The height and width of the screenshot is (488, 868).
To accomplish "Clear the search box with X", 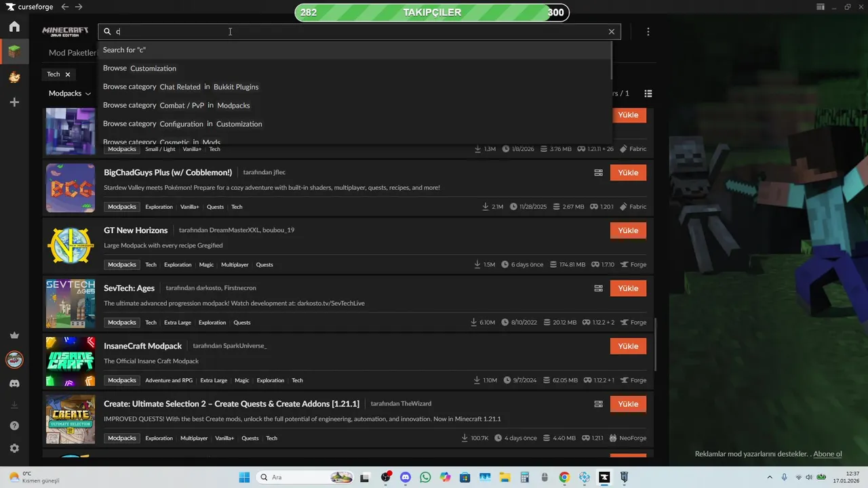I will point(612,32).
